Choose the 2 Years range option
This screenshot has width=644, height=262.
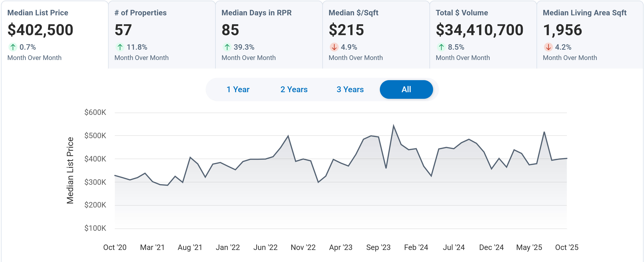294,89
